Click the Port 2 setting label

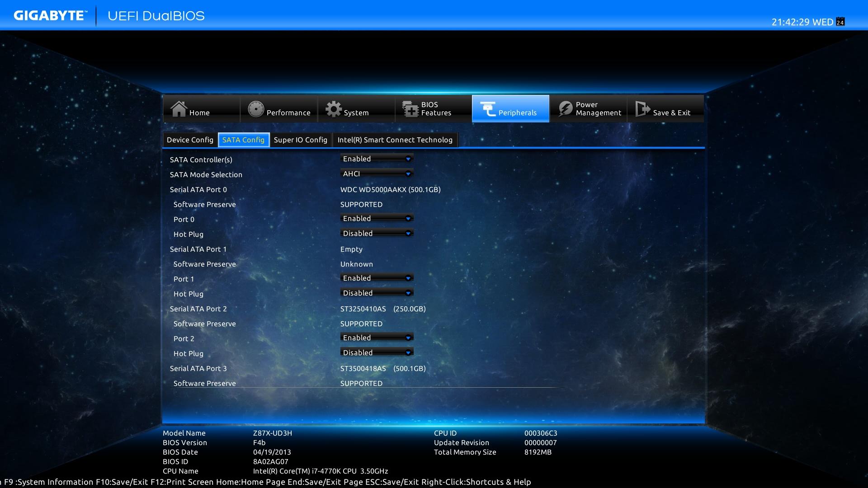click(x=184, y=339)
